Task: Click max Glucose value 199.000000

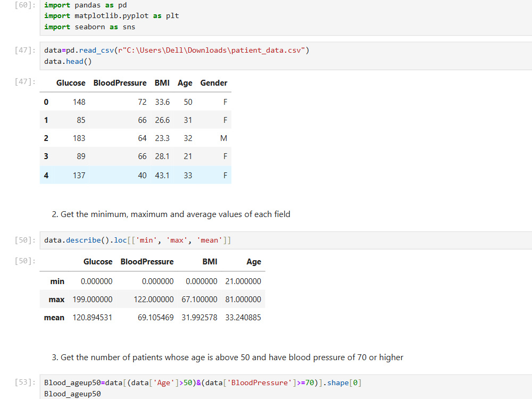Action: click(x=92, y=300)
